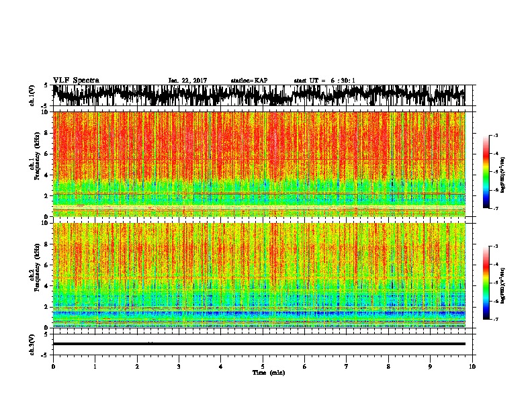Click time axis tick label "6" on bottom axis
This screenshot has width=532, height=411.
click(x=304, y=367)
